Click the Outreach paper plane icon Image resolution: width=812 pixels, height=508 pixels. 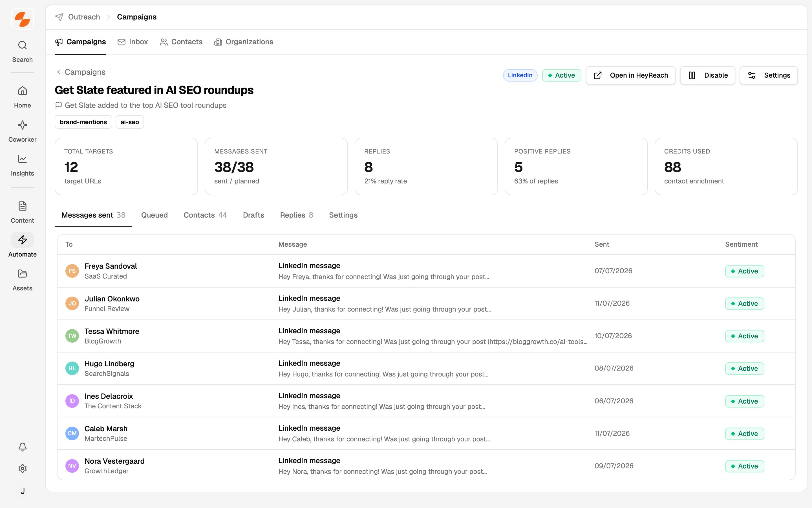(x=59, y=17)
